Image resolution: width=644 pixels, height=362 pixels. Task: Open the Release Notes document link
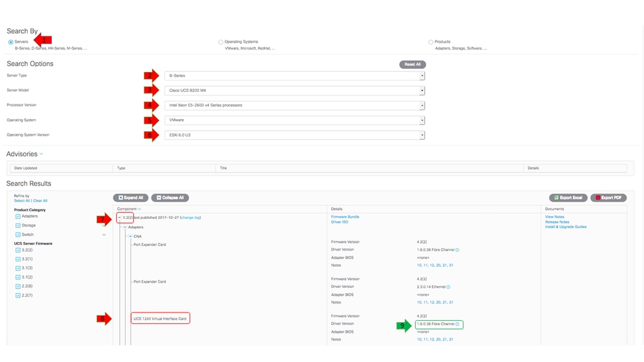pos(557,222)
